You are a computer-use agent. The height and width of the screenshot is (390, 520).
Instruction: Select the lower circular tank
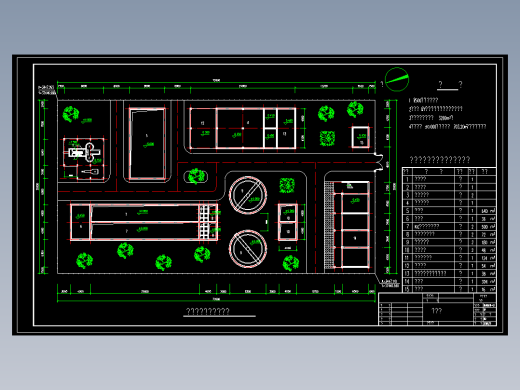(248, 249)
